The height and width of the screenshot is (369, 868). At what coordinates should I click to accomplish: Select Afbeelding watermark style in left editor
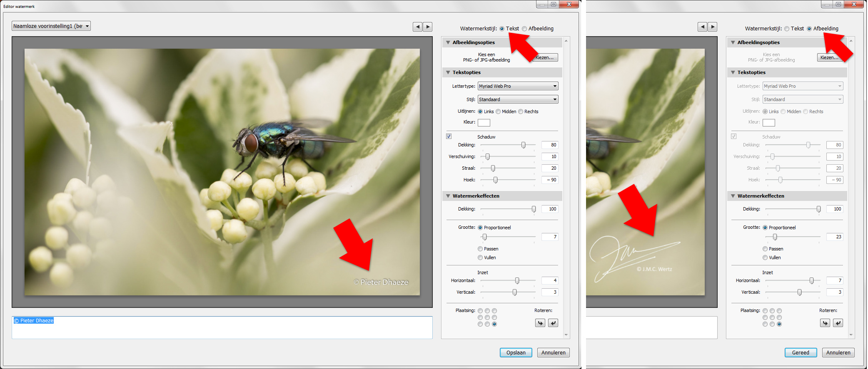point(524,29)
